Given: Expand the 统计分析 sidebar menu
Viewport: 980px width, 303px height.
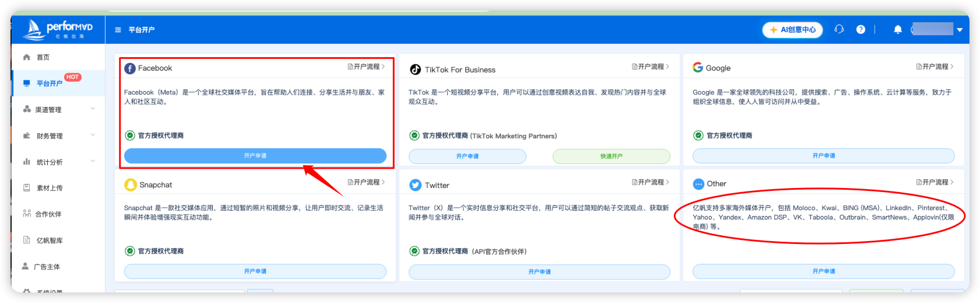Looking at the screenshot, I should (x=58, y=162).
